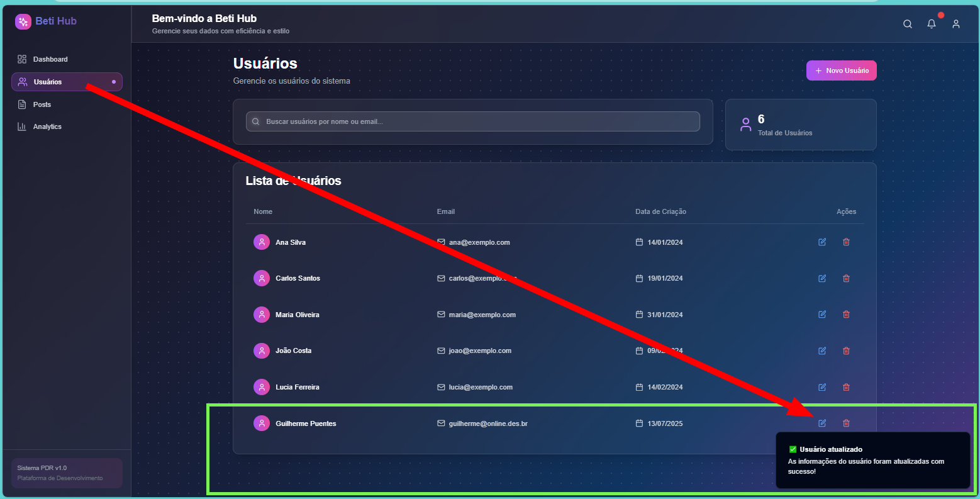Check notifications via the bell icon
Image resolution: width=980 pixels, height=499 pixels.
pyautogui.click(x=932, y=23)
